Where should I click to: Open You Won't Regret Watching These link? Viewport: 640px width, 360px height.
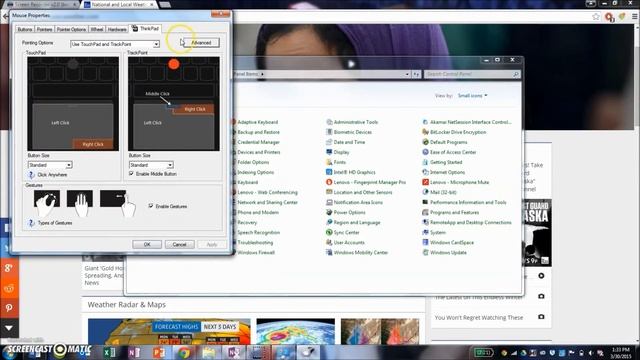479,317
